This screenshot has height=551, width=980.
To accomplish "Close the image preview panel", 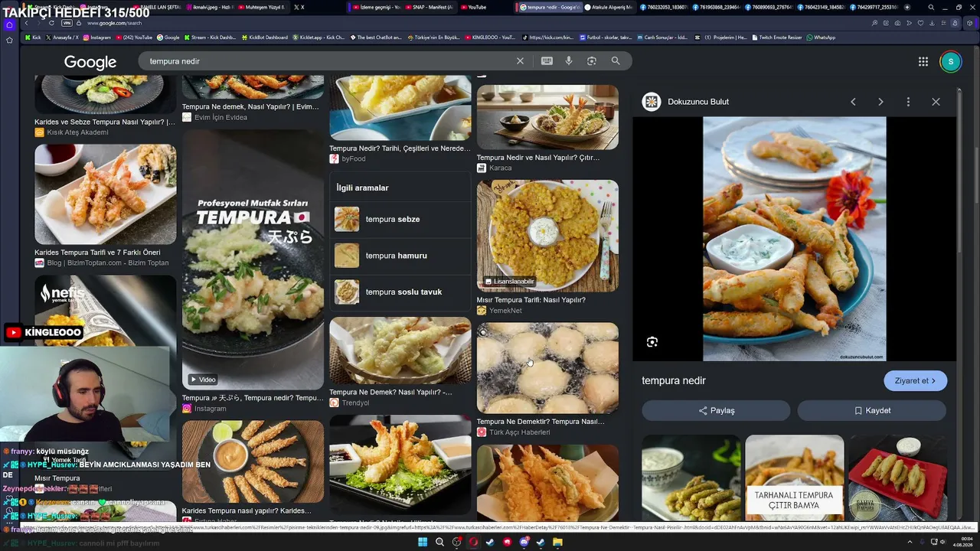I will pos(936,102).
